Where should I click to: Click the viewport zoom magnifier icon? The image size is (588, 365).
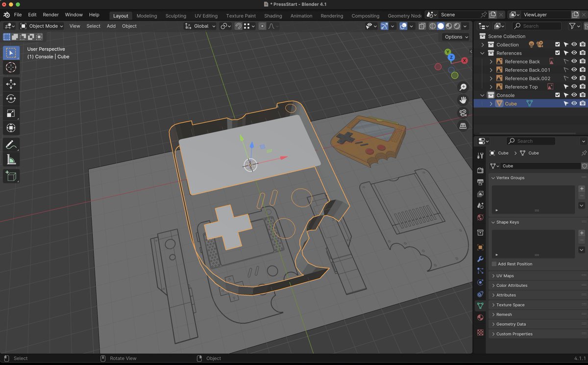[x=463, y=87]
